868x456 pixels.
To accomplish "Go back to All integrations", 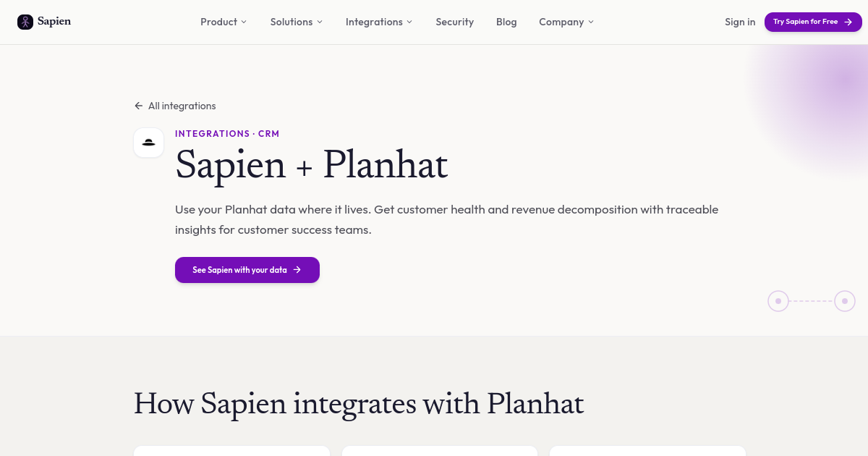I will 182,106.
